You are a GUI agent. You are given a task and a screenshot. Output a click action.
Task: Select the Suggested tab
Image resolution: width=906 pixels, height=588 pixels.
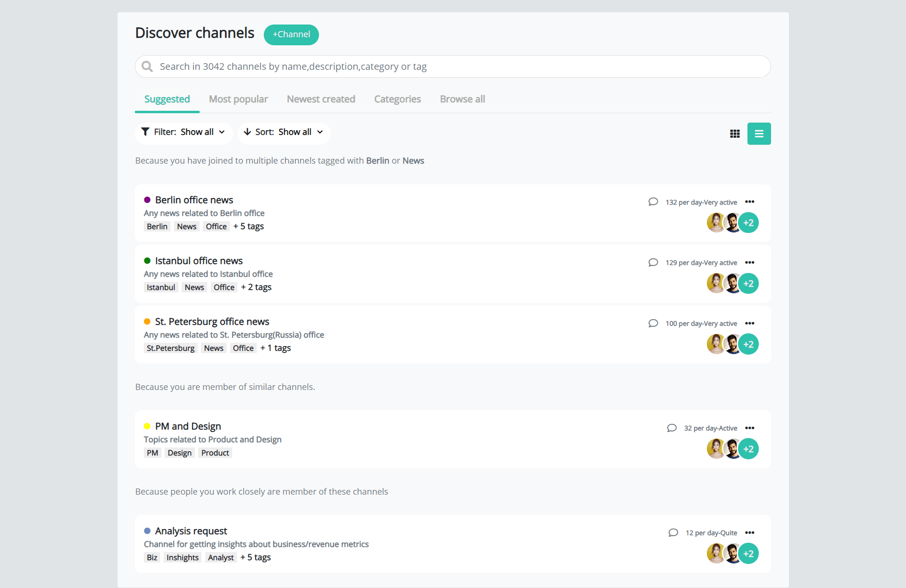click(x=167, y=99)
